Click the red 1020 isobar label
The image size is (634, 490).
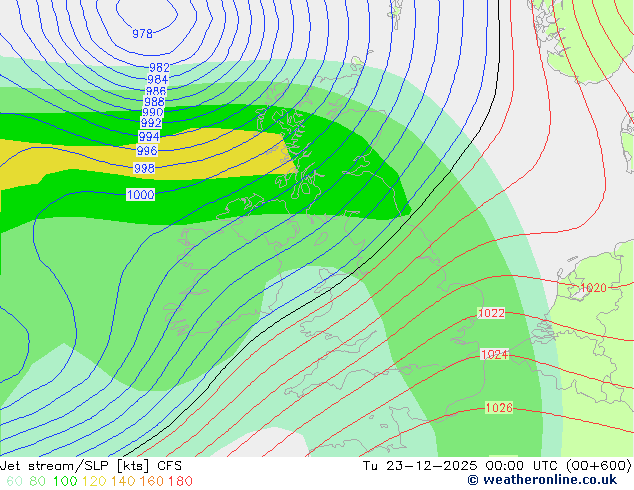[593, 288]
